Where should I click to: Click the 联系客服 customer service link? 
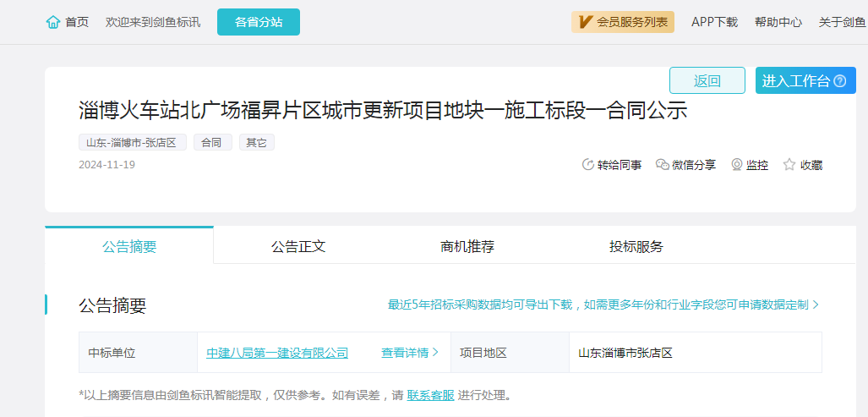click(x=430, y=395)
